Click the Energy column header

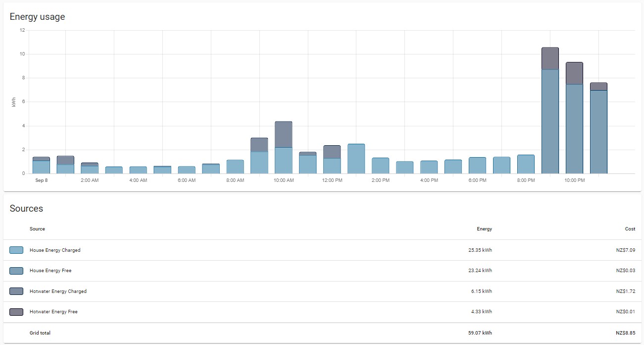[x=484, y=229]
